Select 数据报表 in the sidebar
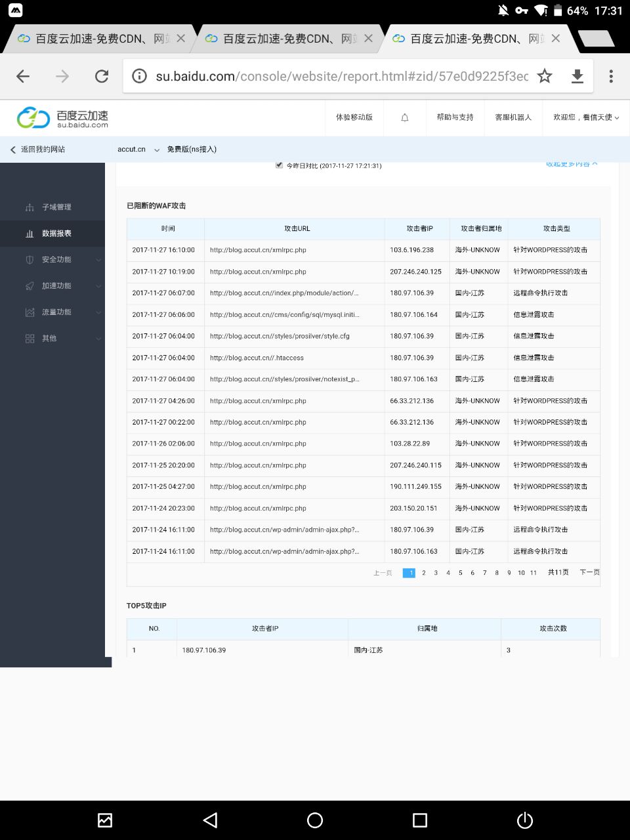The image size is (630, 840). tap(56, 233)
